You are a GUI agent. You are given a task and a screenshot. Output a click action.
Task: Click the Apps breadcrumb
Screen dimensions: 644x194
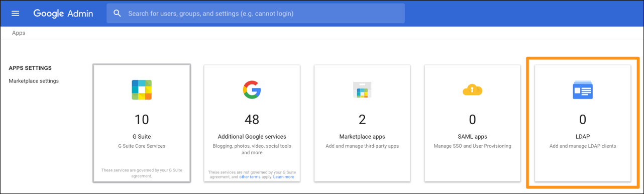[19, 33]
